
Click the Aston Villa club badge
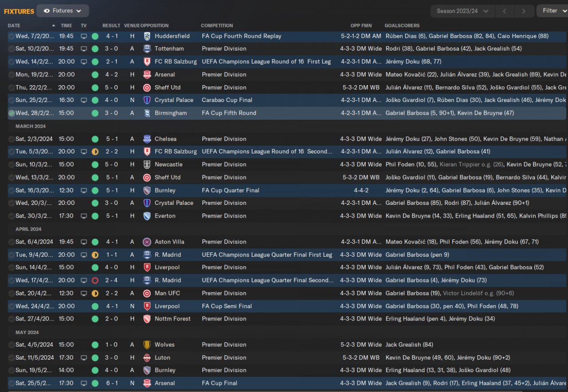pyautogui.click(x=147, y=242)
